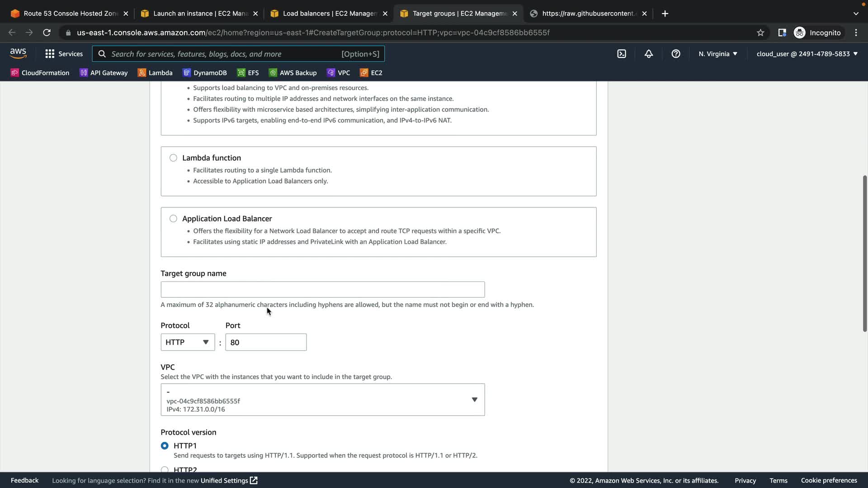Open the AWS Backup favorites shortcut
The image size is (868, 488).
coord(292,73)
